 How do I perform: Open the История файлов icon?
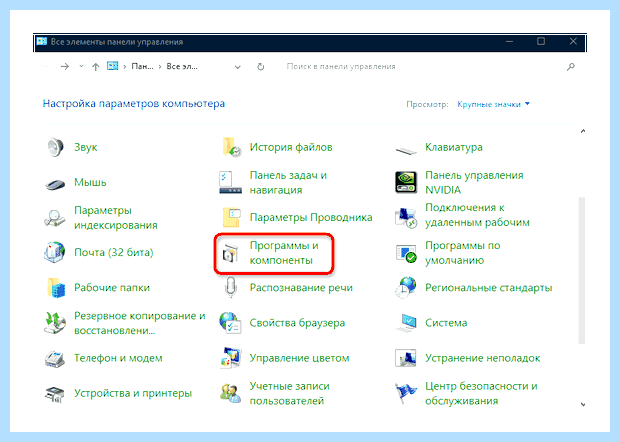click(231, 147)
